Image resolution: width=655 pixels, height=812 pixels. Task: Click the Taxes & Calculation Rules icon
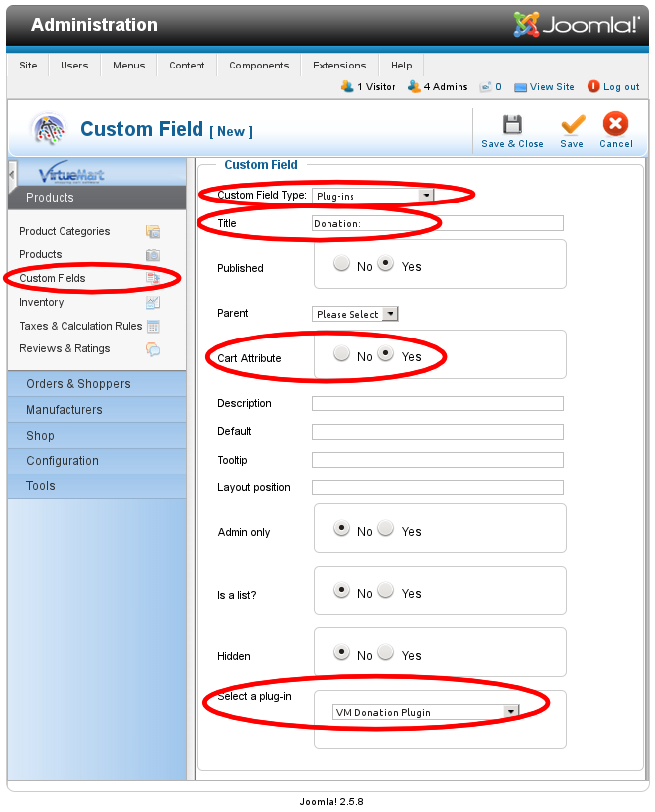[x=153, y=327]
